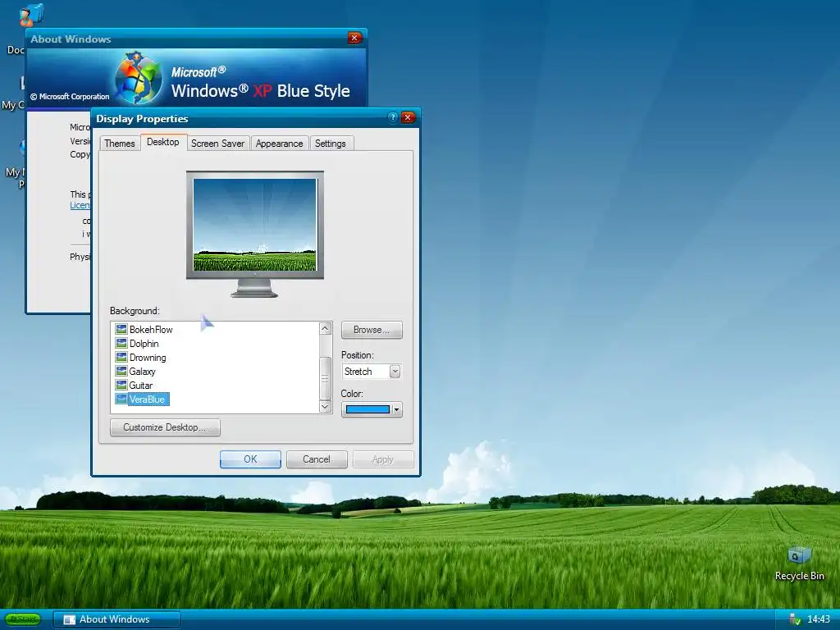Viewport: 840px width, 630px height.
Task: Click the system tray network icon
Action: (794, 619)
